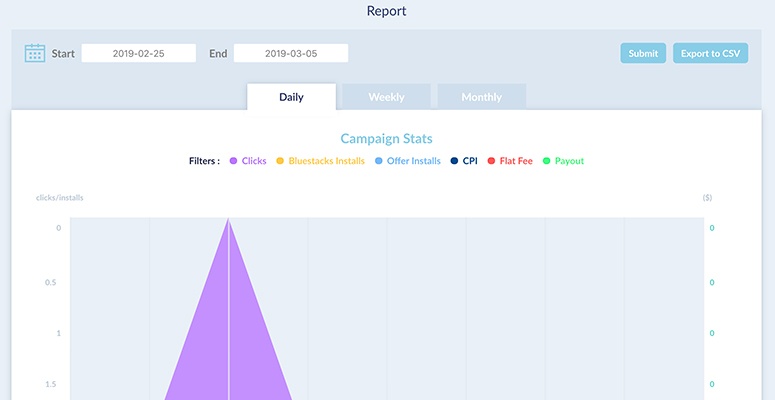The height and width of the screenshot is (400, 775).
Task: Open the Start date field 2019-02-25
Action: pos(138,53)
